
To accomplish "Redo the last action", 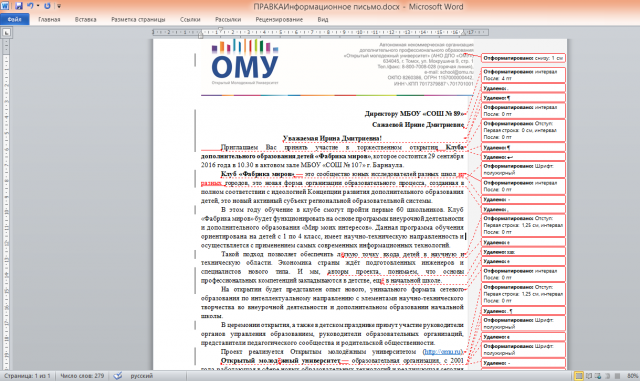I will [x=47, y=6].
